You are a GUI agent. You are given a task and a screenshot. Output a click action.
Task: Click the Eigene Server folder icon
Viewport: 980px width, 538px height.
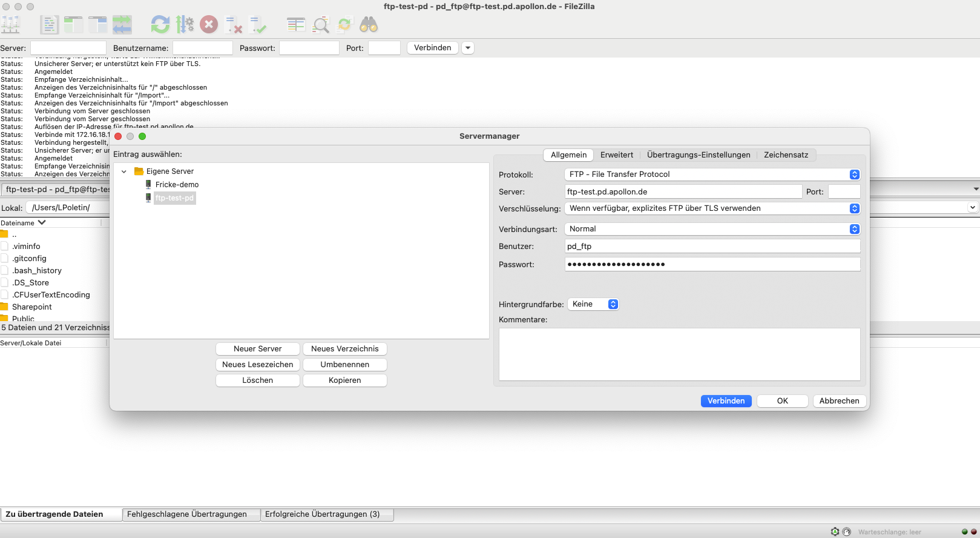point(139,171)
